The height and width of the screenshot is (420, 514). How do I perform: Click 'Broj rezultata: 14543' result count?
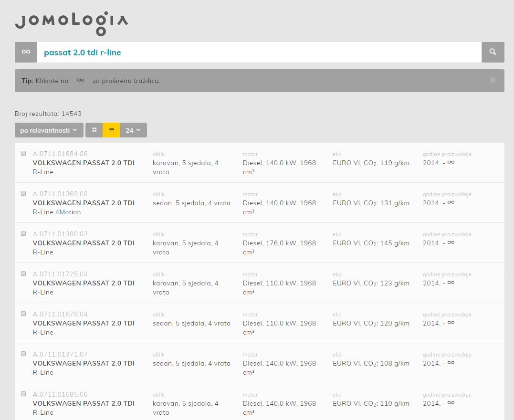point(48,114)
